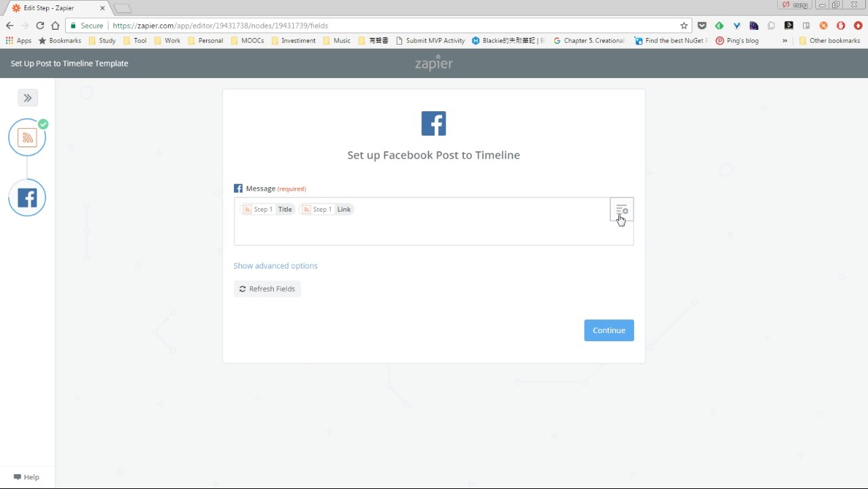
Task: Open the Investiment bookmark folder
Action: [293, 41]
